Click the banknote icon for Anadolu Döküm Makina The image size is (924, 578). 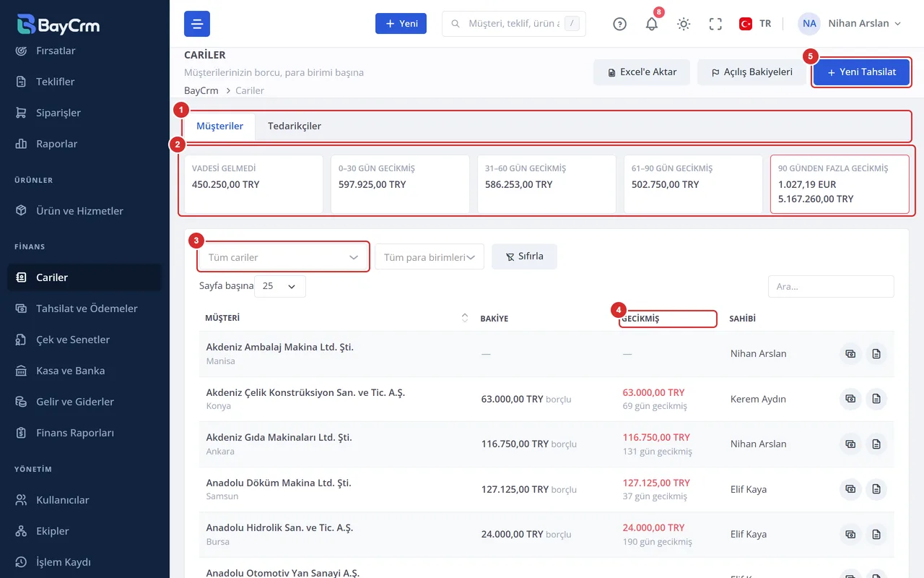[850, 489]
